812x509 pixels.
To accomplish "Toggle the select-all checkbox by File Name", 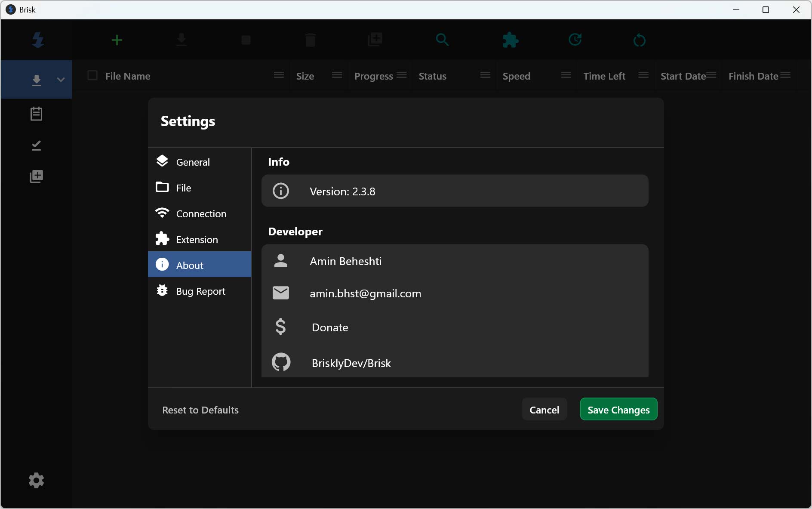I will pos(92,76).
